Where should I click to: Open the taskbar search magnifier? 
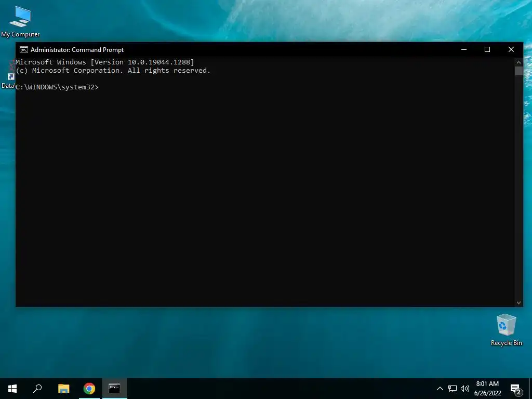(x=37, y=389)
